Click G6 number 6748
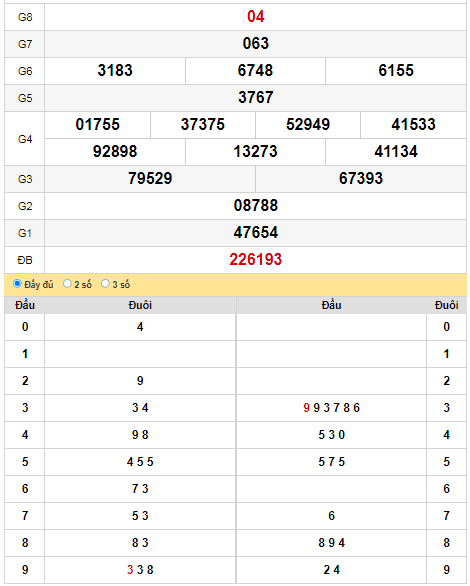 (256, 70)
